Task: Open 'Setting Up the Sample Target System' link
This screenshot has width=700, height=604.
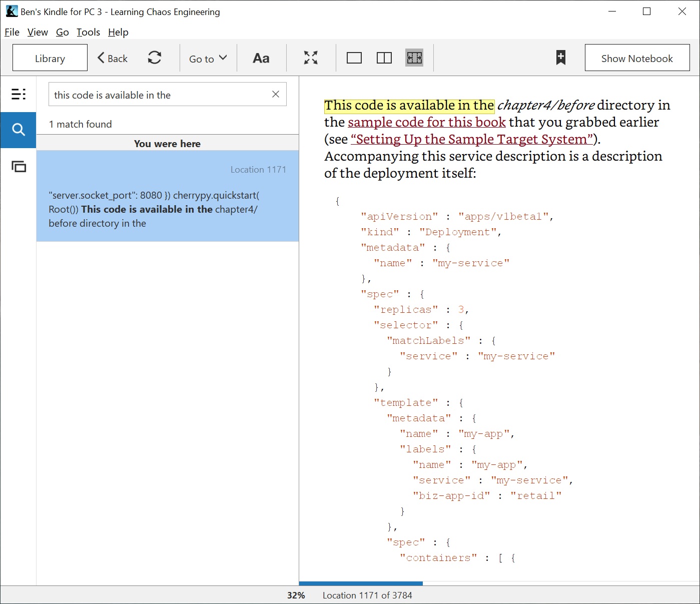Action: tap(471, 139)
